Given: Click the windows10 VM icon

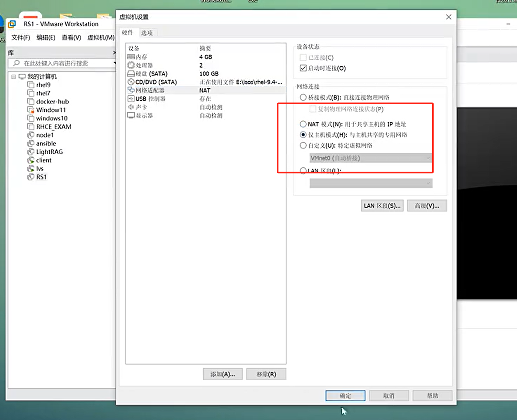Looking at the screenshot, I should [31, 118].
